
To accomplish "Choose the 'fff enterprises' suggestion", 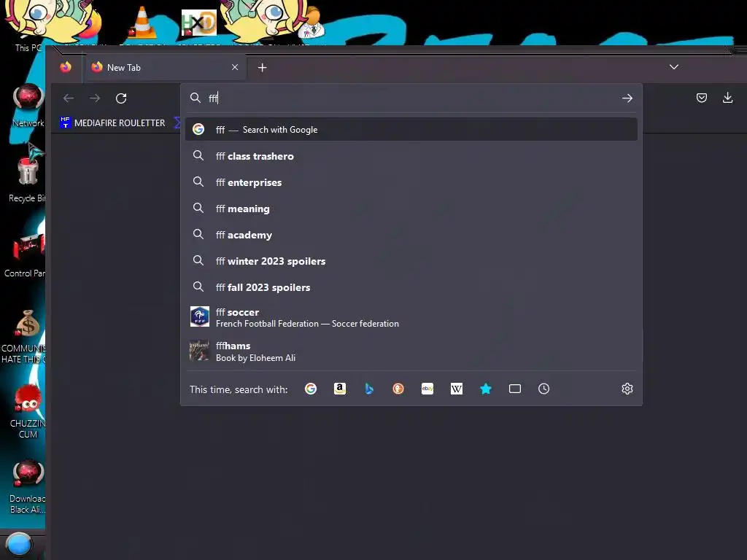I will 411,182.
